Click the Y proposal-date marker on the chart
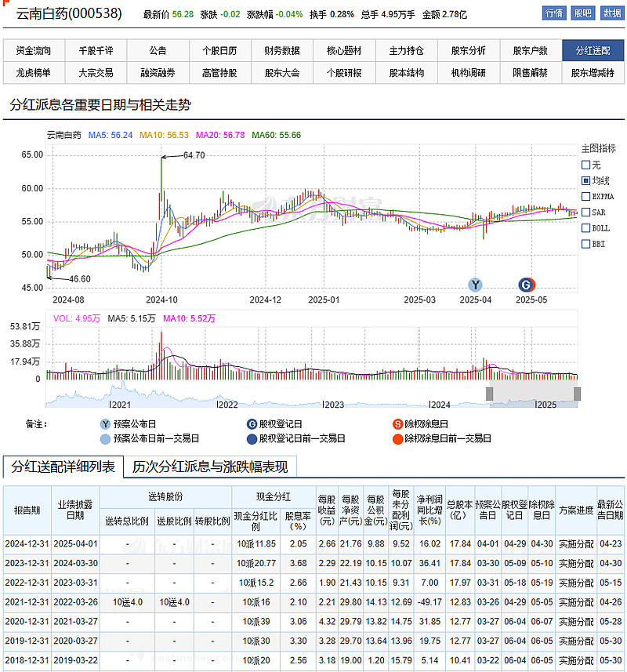The image size is (627, 672). [x=475, y=284]
